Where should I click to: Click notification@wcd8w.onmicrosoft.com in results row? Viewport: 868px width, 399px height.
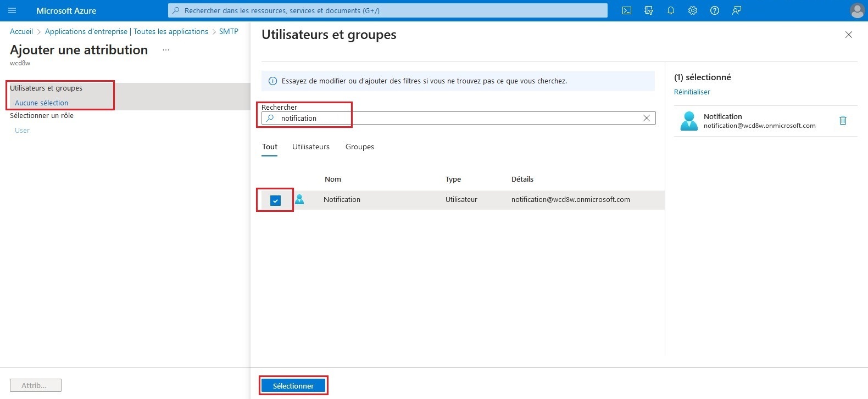tap(571, 200)
